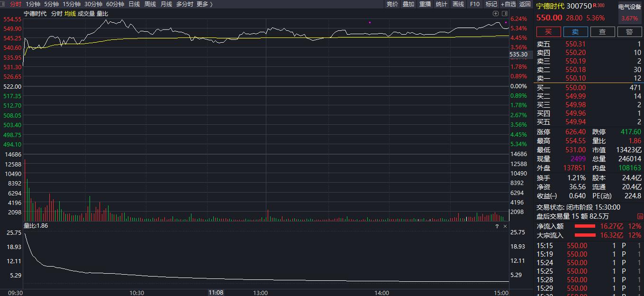Click the 净流入额 red bar
The height and width of the screenshot is (296, 644).
585,226
